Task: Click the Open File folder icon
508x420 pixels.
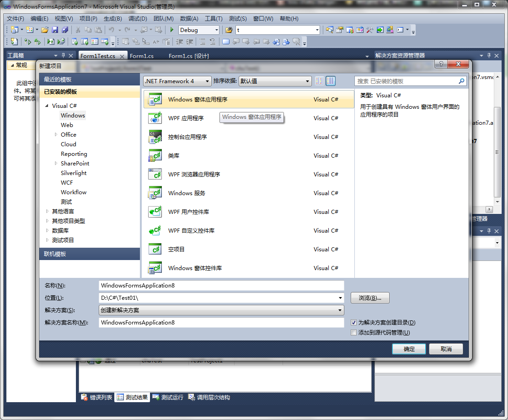Action: point(45,30)
